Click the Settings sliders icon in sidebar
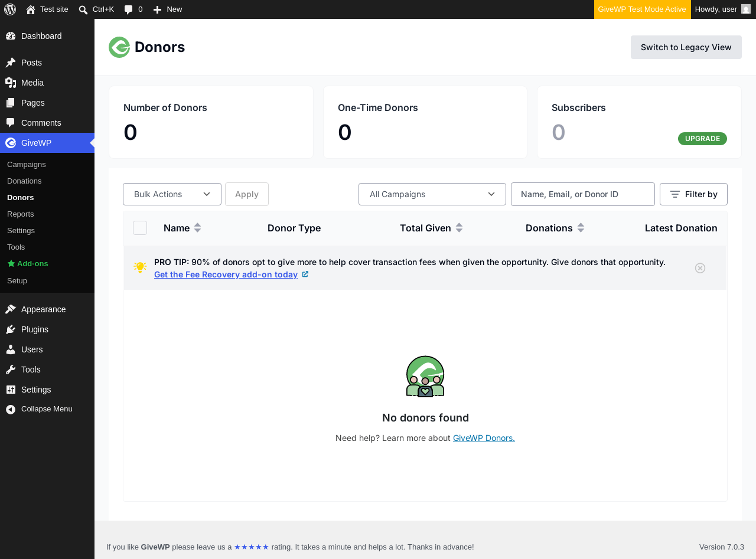 (11, 390)
